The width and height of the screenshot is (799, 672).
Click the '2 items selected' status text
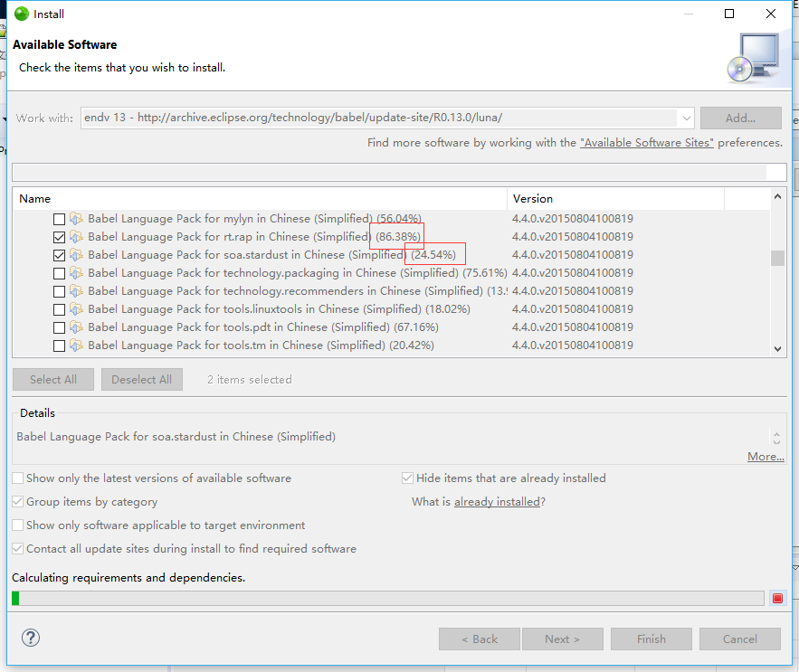(x=250, y=380)
